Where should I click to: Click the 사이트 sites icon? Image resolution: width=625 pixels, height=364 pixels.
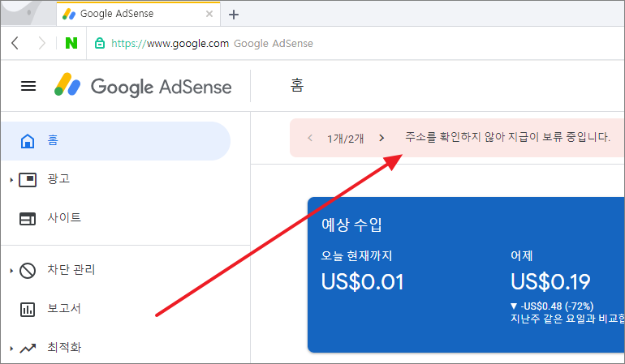(x=28, y=219)
